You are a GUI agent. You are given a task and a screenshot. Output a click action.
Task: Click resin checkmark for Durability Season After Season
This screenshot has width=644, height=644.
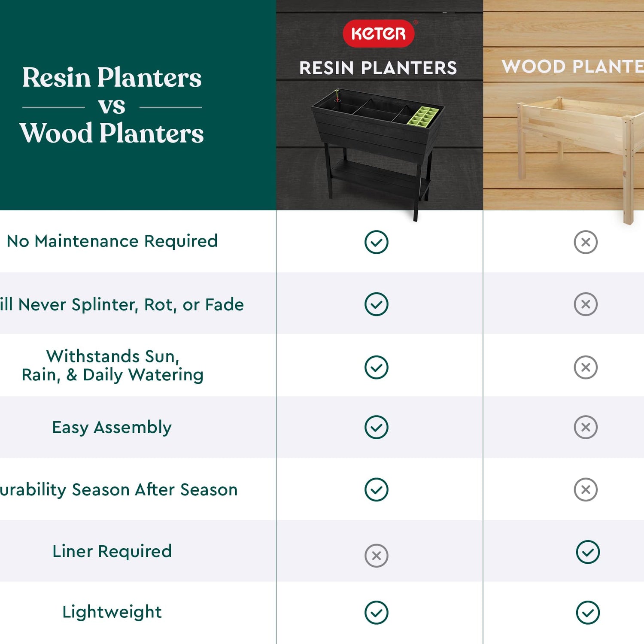[x=377, y=489]
